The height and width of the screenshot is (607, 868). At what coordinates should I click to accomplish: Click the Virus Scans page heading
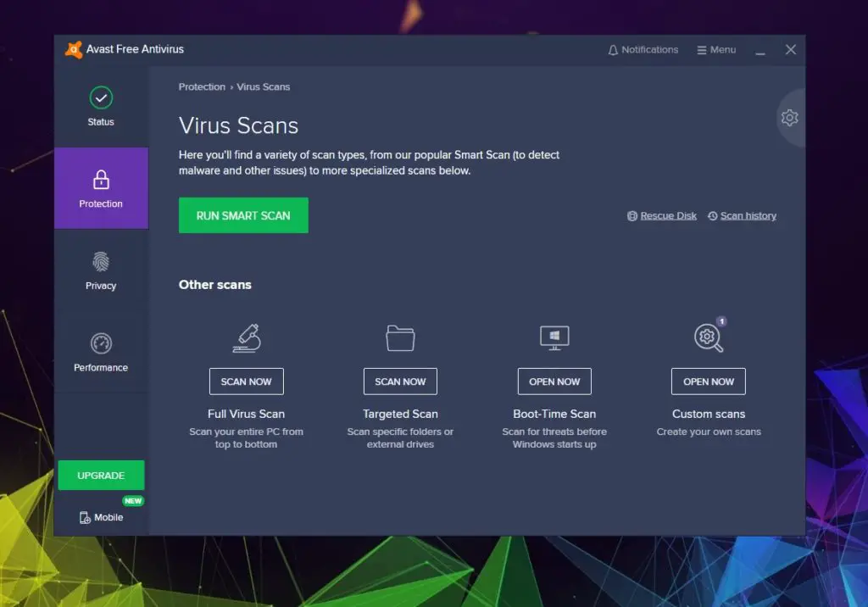coord(238,125)
